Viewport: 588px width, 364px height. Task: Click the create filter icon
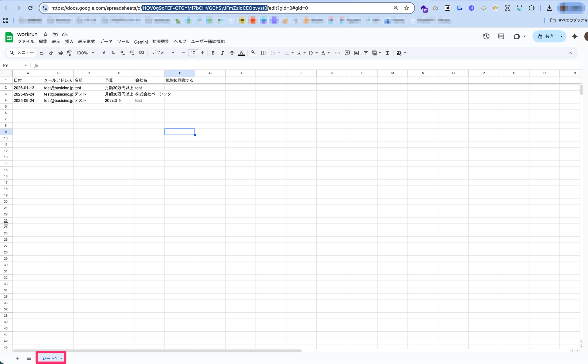366,53
